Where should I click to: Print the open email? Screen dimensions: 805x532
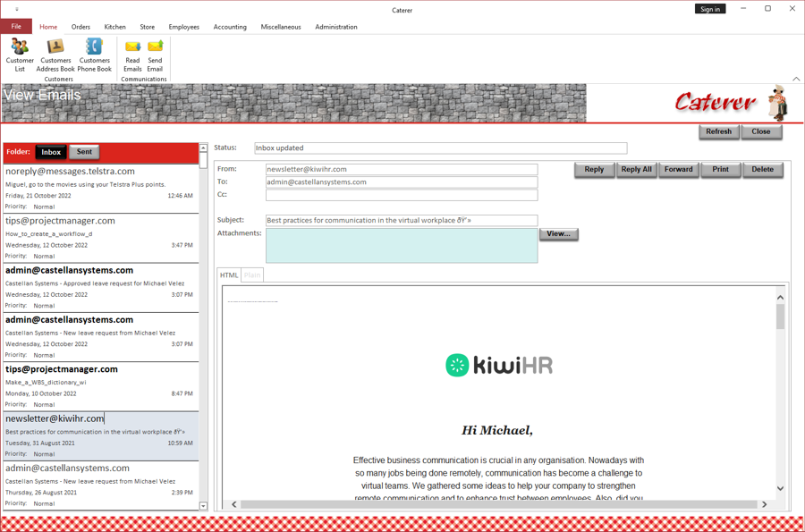click(x=720, y=169)
